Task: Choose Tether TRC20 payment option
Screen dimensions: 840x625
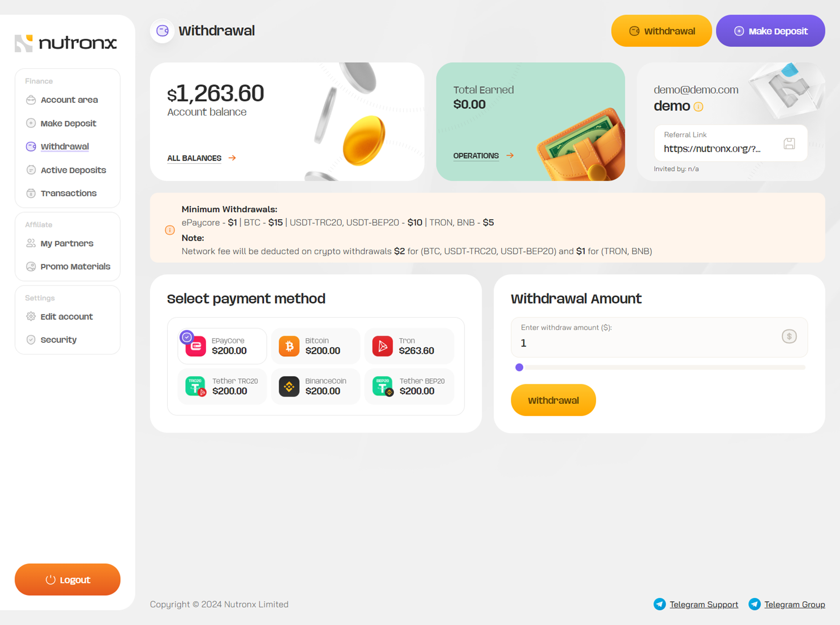Action: click(222, 387)
